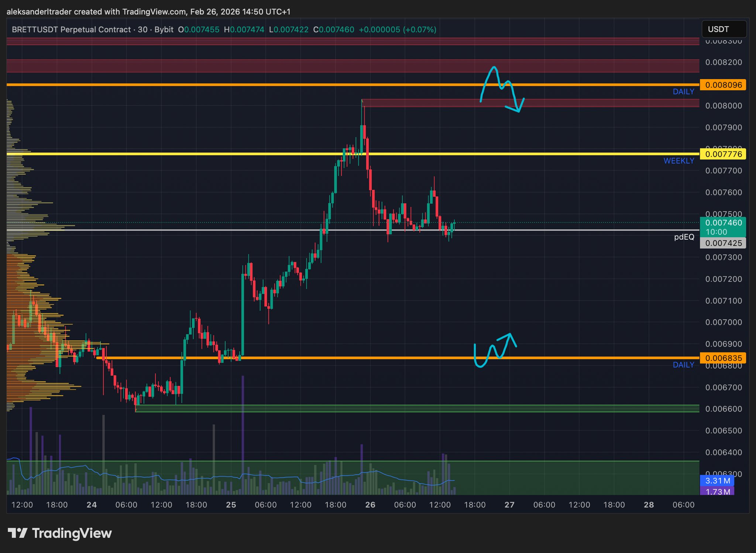Click the yellow 0.007776 price label
756x553 pixels.
pos(723,154)
